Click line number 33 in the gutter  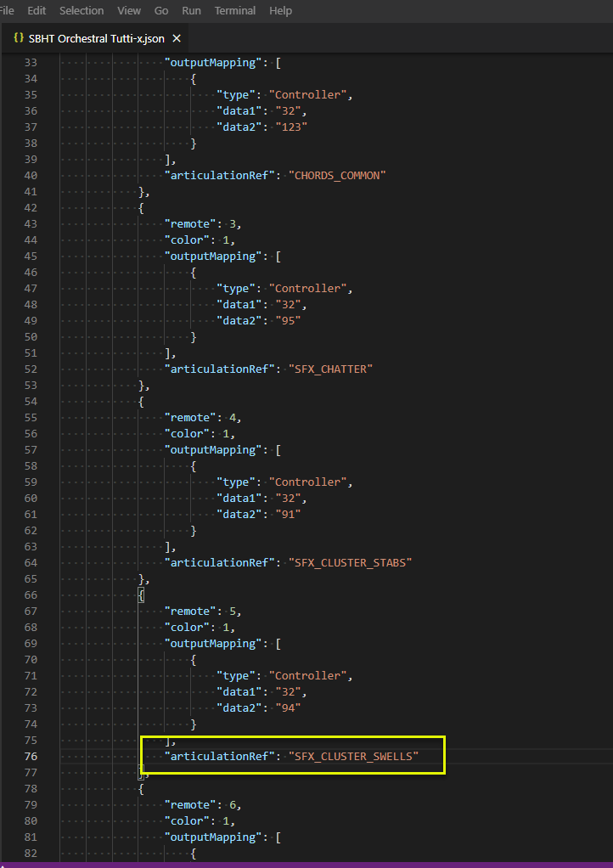[x=31, y=63]
